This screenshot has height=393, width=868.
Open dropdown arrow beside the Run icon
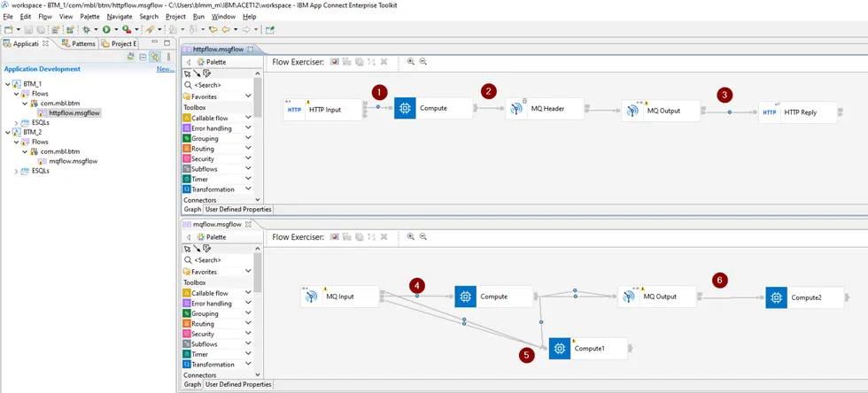click(x=116, y=30)
